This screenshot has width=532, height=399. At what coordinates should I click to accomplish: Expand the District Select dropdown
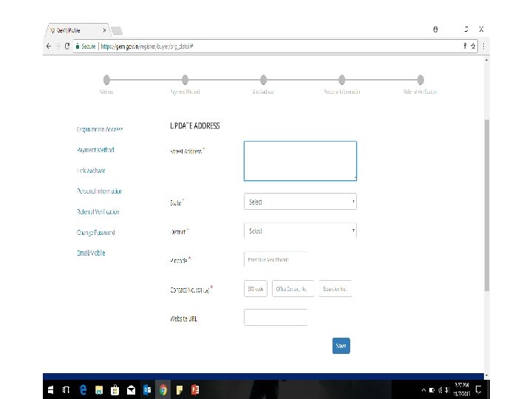click(x=300, y=231)
